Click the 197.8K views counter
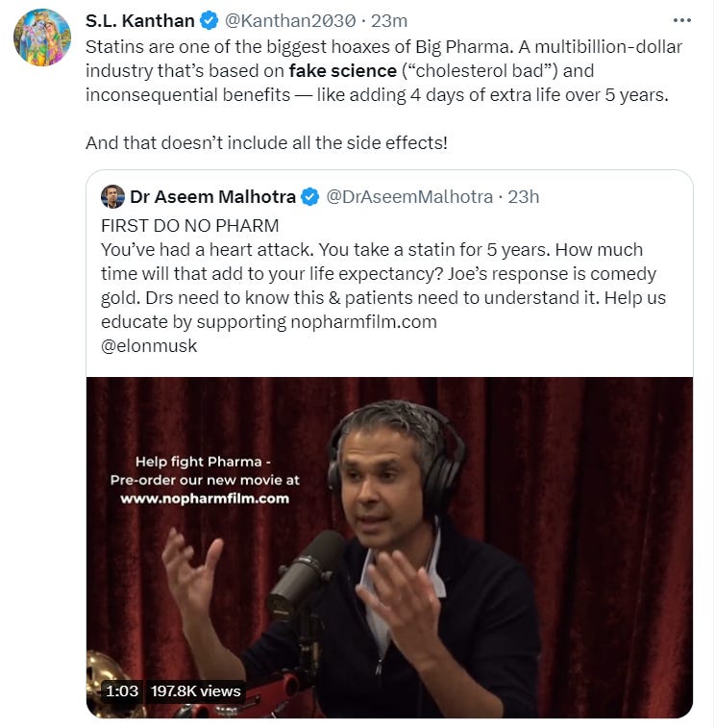Viewport: 715px width, 728px height. [195, 690]
